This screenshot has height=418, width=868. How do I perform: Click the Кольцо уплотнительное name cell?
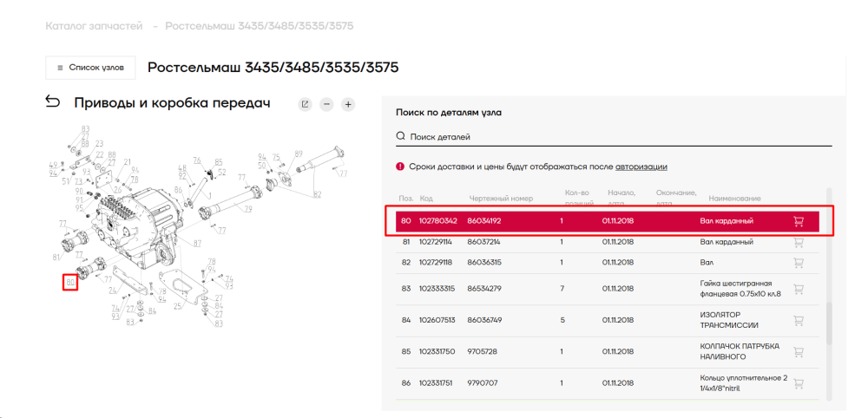pyautogui.click(x=744, y=383)
